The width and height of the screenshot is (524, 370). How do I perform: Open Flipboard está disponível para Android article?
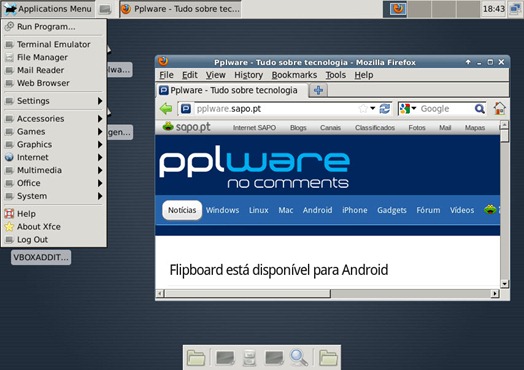279,270
